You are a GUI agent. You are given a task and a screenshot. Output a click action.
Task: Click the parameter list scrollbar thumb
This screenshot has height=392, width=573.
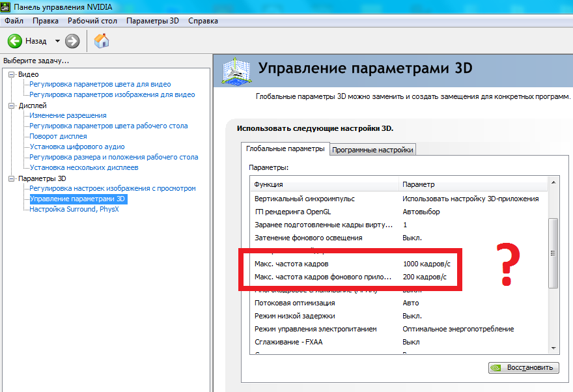[x=553, y=253]
